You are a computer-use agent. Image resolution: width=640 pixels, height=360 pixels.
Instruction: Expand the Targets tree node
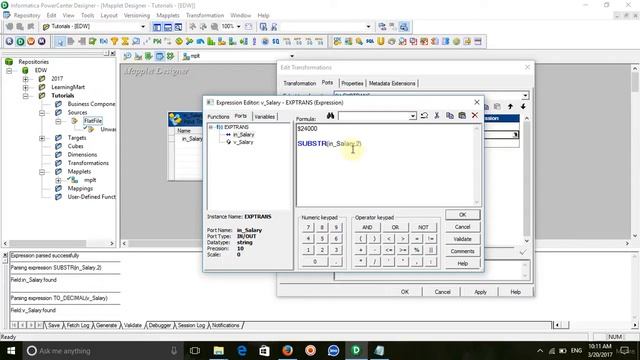point(42,138)
